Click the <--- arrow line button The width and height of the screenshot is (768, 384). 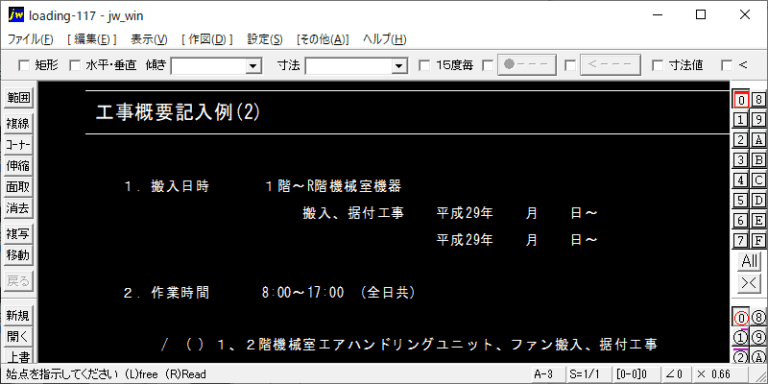pos(610,65)
